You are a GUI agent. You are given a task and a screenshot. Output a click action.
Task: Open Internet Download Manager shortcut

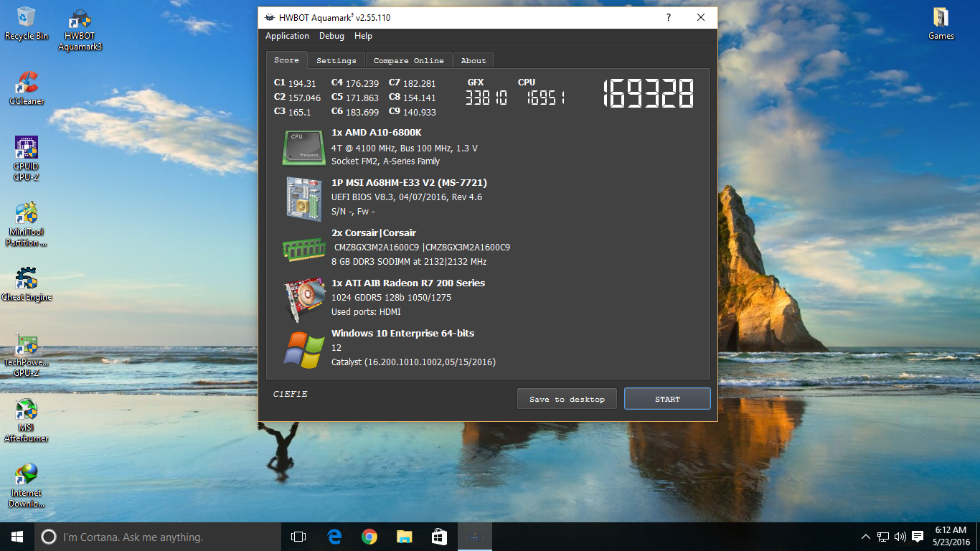[27, 486]
